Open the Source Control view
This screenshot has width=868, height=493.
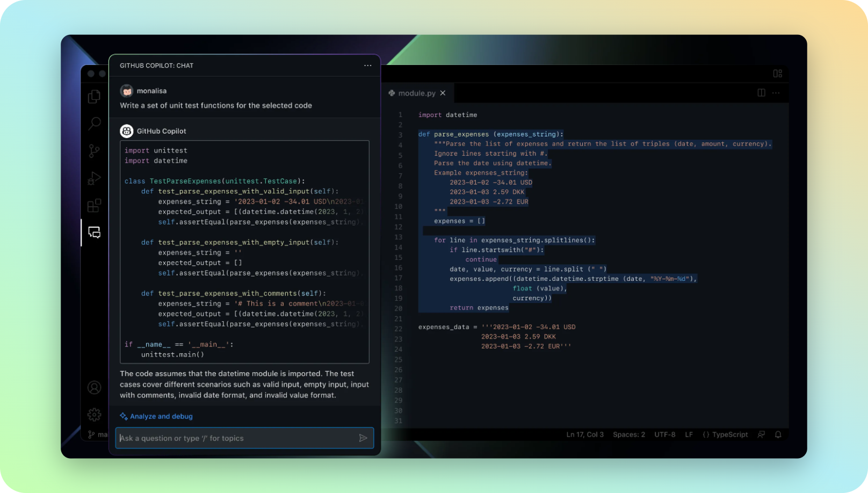coord(95,151)
